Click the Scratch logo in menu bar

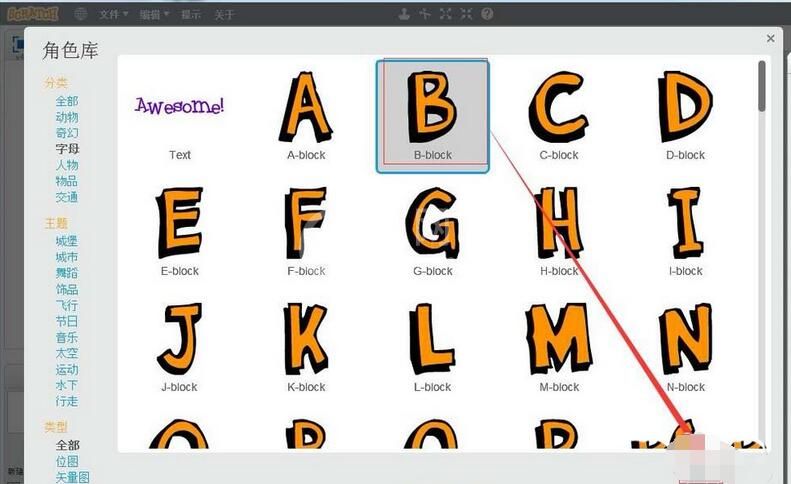pyautogui.click(x=33, y=14)
